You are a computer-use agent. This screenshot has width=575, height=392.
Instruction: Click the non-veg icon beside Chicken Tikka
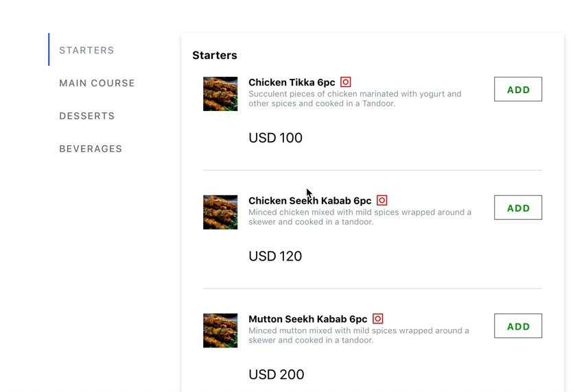tap(346, 82)
